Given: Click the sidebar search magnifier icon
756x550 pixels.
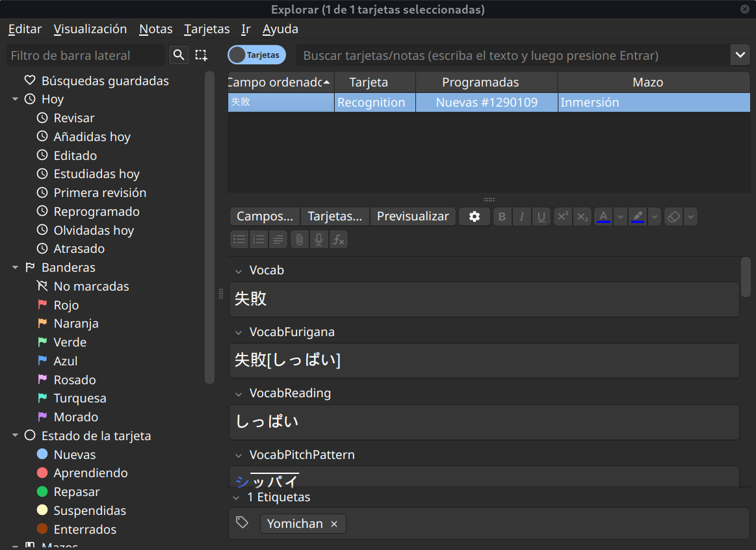Looking at the screenshot, I should (x=179, y=55).
